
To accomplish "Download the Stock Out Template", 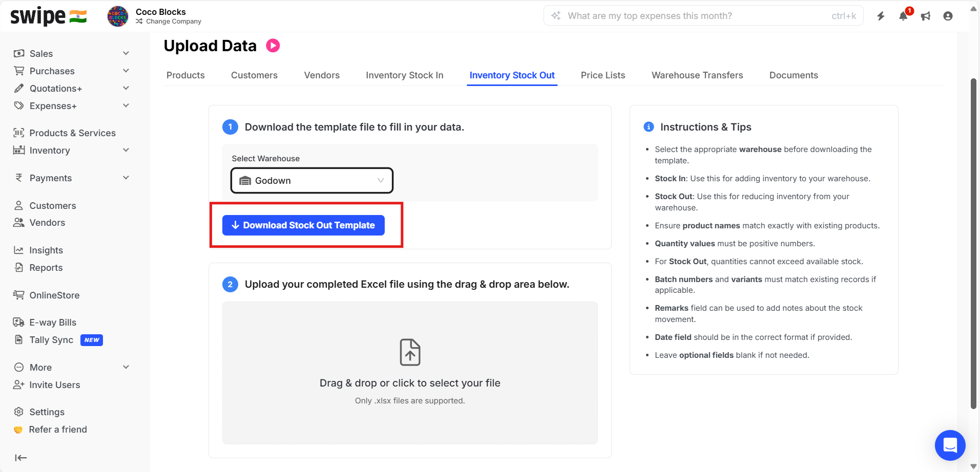I will click(x=303, y=225).
